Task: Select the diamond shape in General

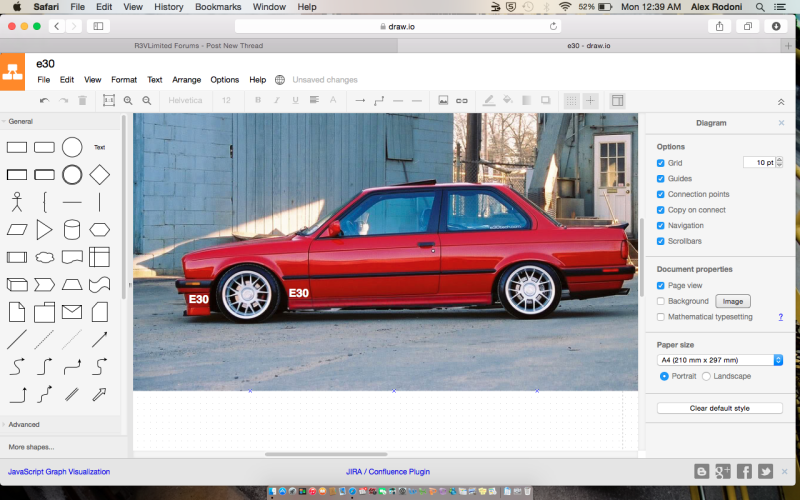Action: click(x=99, y=174)
